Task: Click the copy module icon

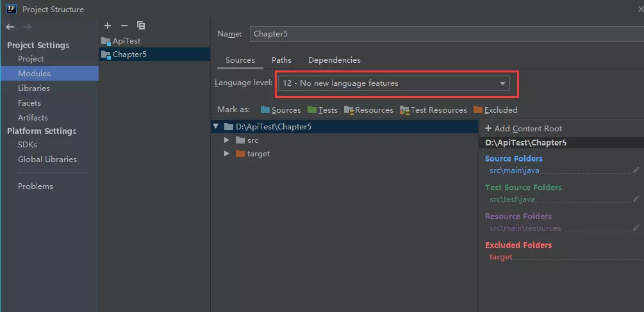Action: coord(141,26)
